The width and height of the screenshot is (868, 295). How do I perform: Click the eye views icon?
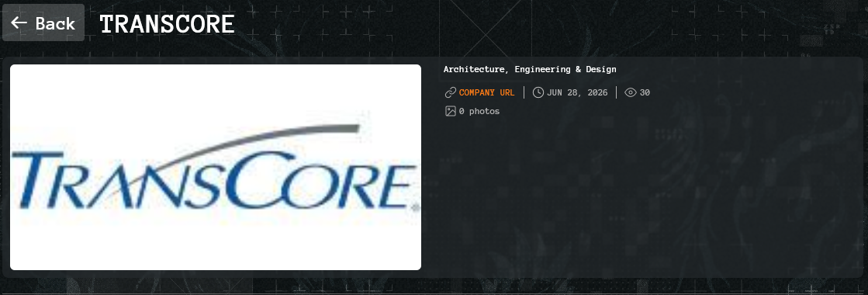click(x=631, y=92)
